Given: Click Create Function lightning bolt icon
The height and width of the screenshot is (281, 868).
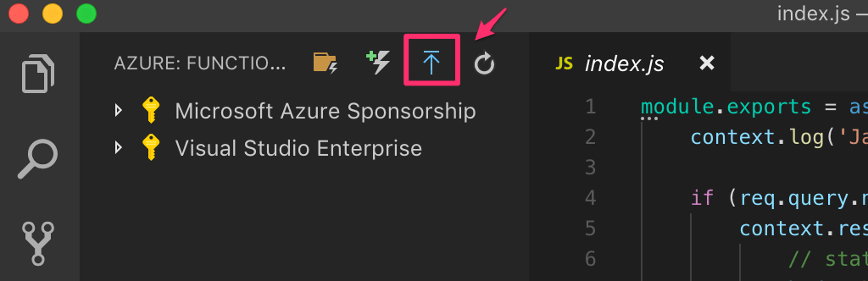Looking at the screenshot, I should coord(378,62).
